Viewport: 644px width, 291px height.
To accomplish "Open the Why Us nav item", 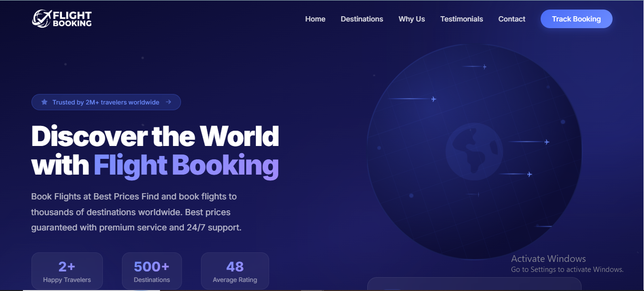I will click(x=412, y=19).
